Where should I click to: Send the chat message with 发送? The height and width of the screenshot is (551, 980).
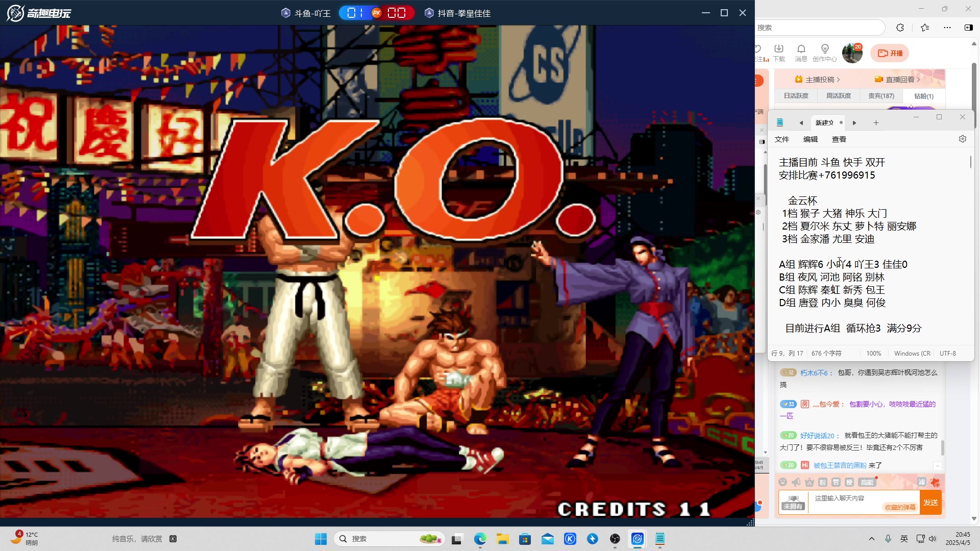click(930, 503)
